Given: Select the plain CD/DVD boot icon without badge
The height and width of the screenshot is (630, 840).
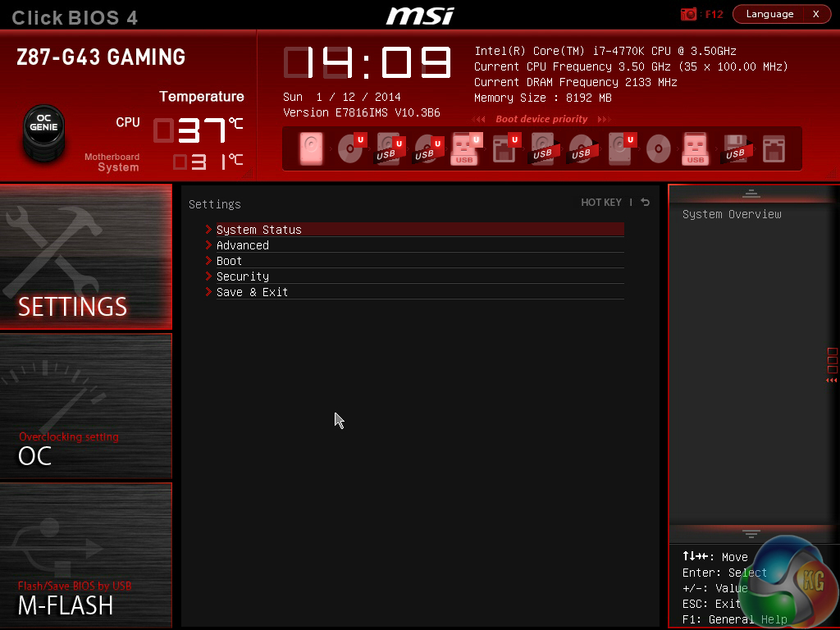Looking at the screenshot, I should coord(659,148).
